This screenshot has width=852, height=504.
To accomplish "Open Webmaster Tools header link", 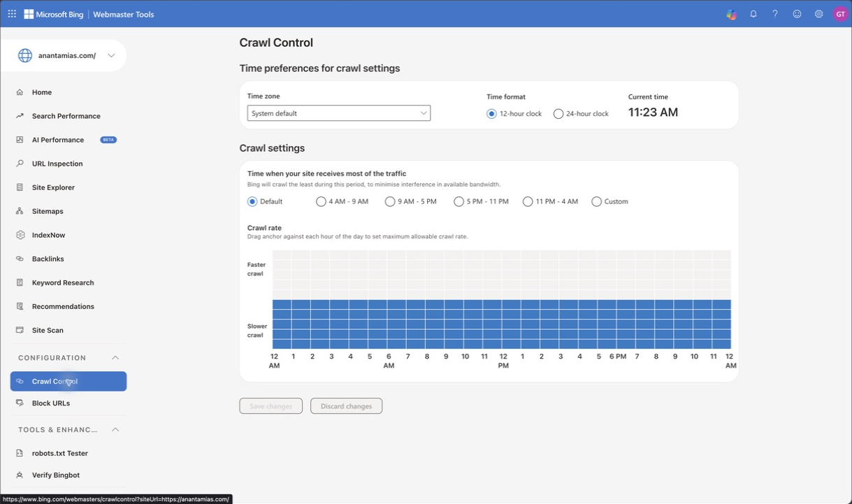I will pyautogui.click(x=124, y=14).
